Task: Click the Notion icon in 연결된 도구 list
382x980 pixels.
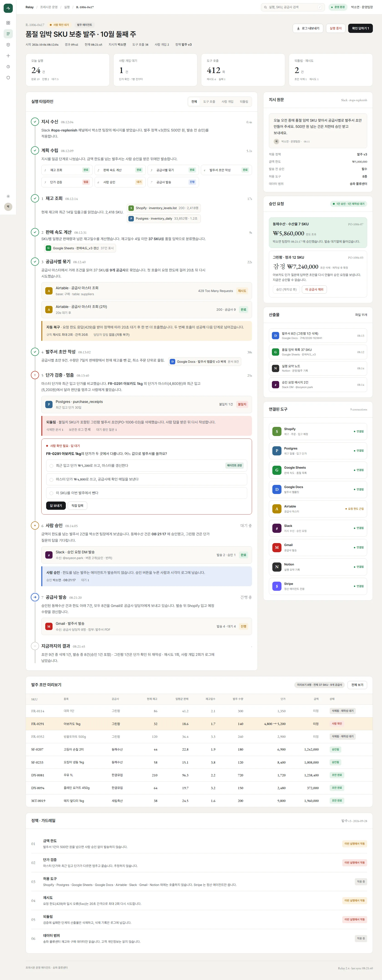Action: pos(276,567)
